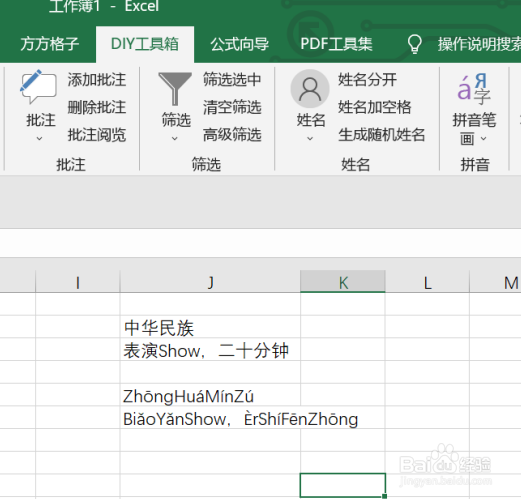Image resolution: width=521 pixels, height=499 pixels.
Task: Click the 操作说明搜索 search box
Action: (x=479, y=44)
